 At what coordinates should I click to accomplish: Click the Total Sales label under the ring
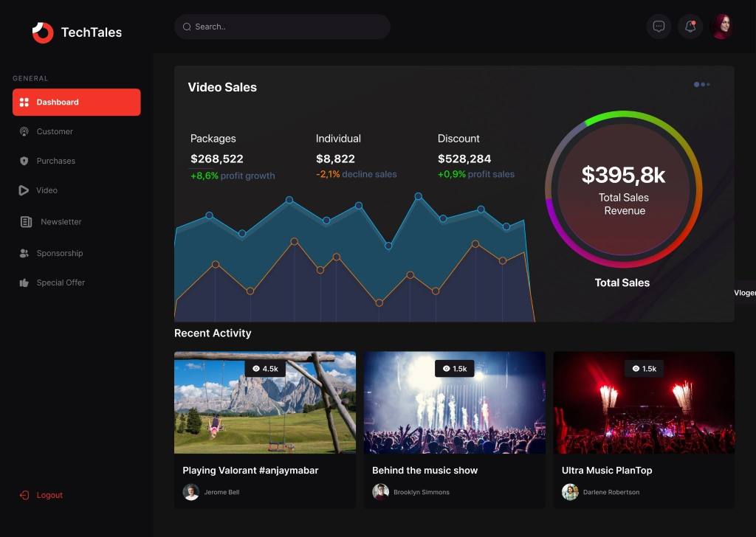click(x=622, y=283)
